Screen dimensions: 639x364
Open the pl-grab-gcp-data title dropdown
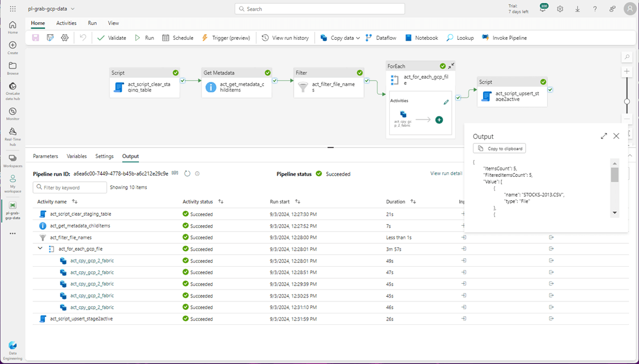point(73,9)
